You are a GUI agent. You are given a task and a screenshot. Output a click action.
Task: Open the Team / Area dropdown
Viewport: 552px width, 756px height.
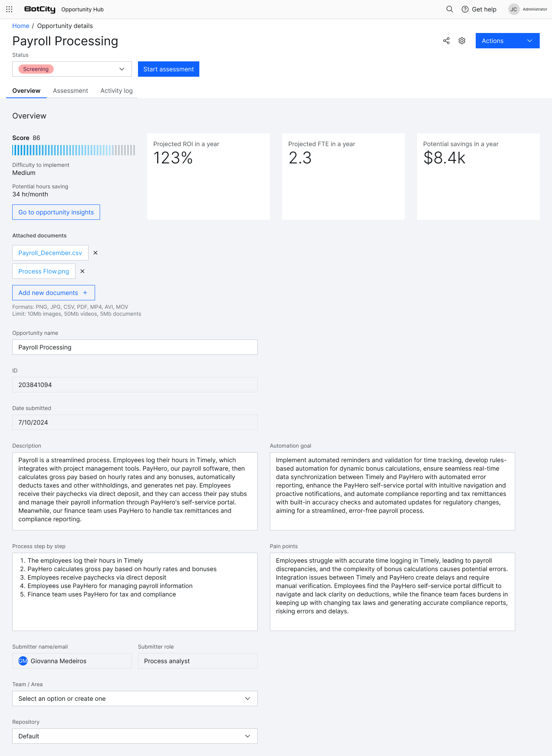tap(135, 698)
